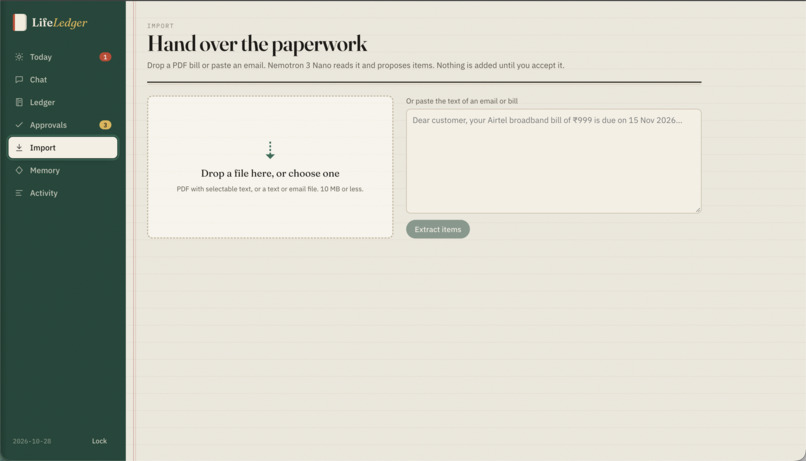Open the Approvals page
The image size is (806, 461).
pyautogui.click(x=63, y=125)
